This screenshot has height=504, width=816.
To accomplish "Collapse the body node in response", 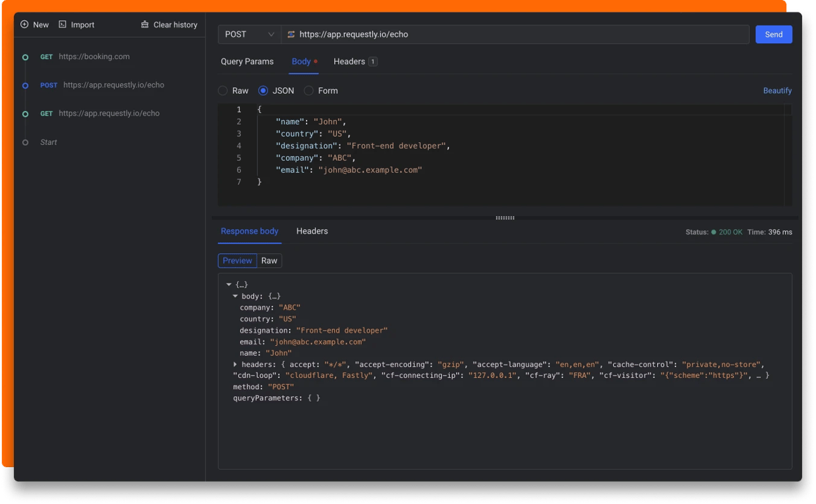I will [235, 297].
